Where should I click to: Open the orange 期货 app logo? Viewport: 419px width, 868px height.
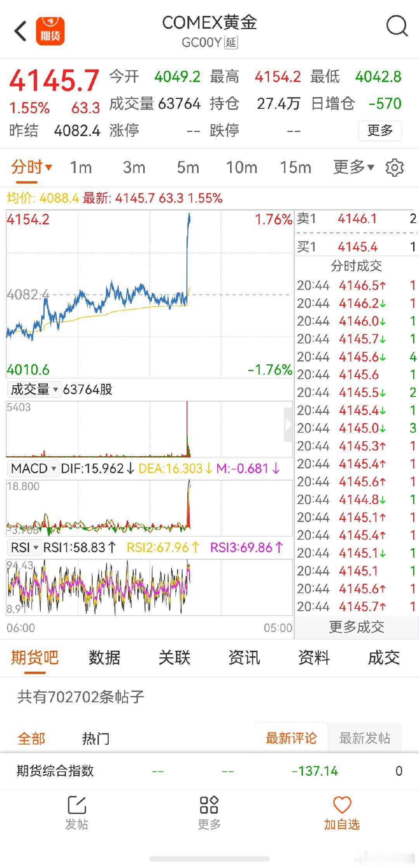tap(50, 31)
